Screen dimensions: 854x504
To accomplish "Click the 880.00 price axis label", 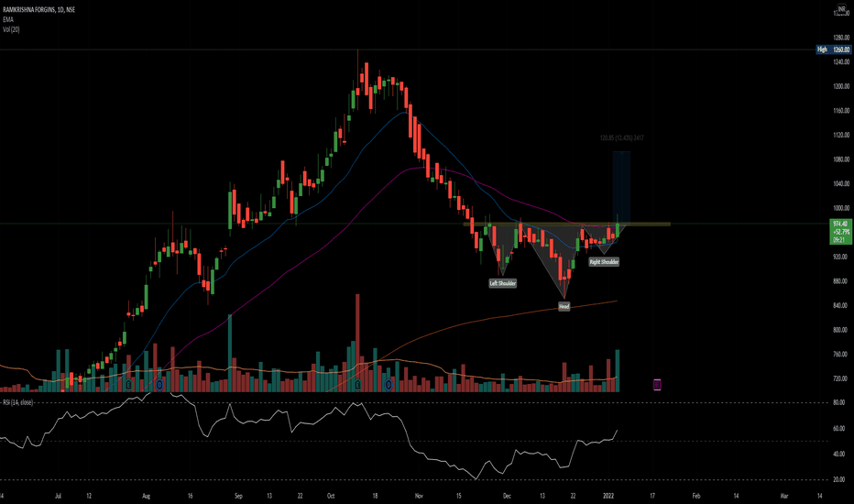I will click(x=841, y=281).
